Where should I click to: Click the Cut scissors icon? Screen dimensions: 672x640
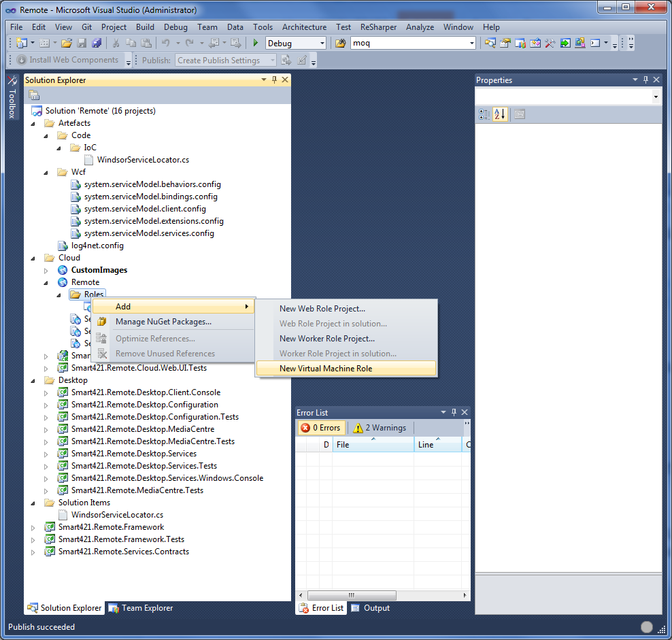coord(116,43)
